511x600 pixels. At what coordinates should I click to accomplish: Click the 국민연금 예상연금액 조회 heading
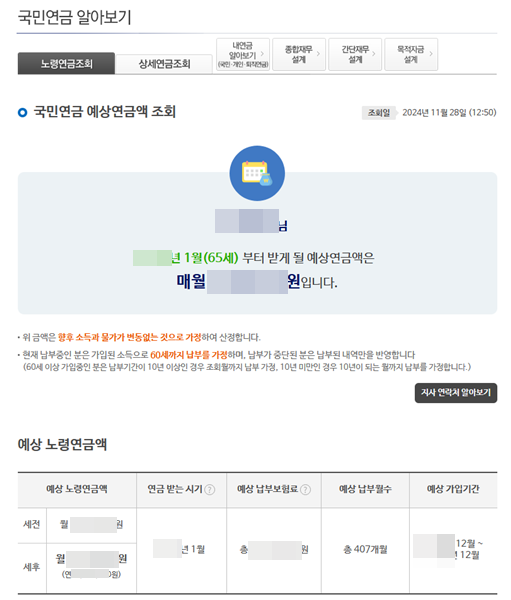click(x=104, y=112)
